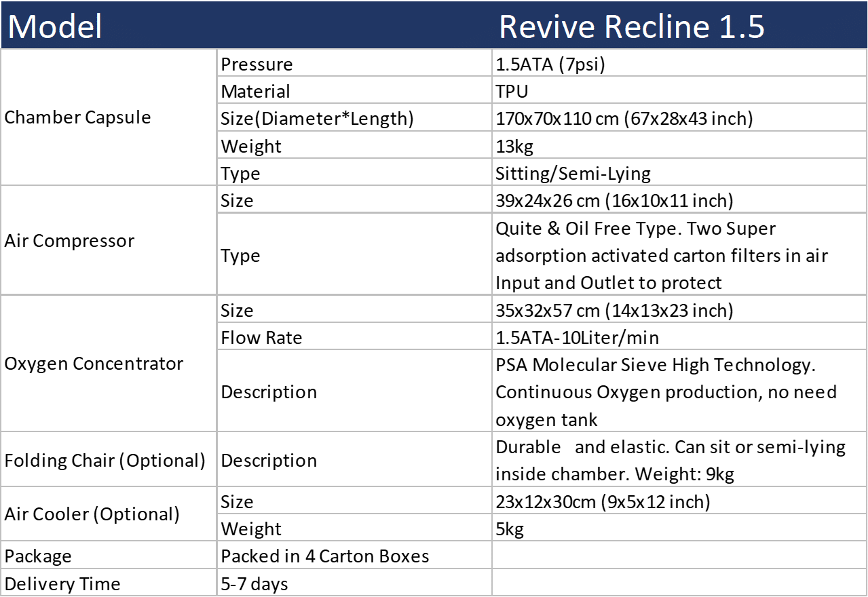
Task: Click the Air Compressor 'Size' label
Action: [x=237, y=201]
